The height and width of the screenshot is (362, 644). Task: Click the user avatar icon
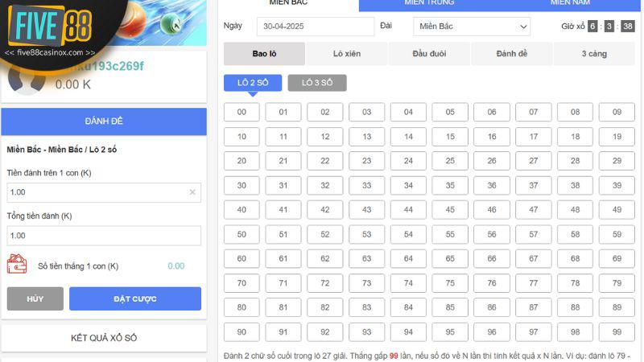pyautogui.click(x=24, y=78)
